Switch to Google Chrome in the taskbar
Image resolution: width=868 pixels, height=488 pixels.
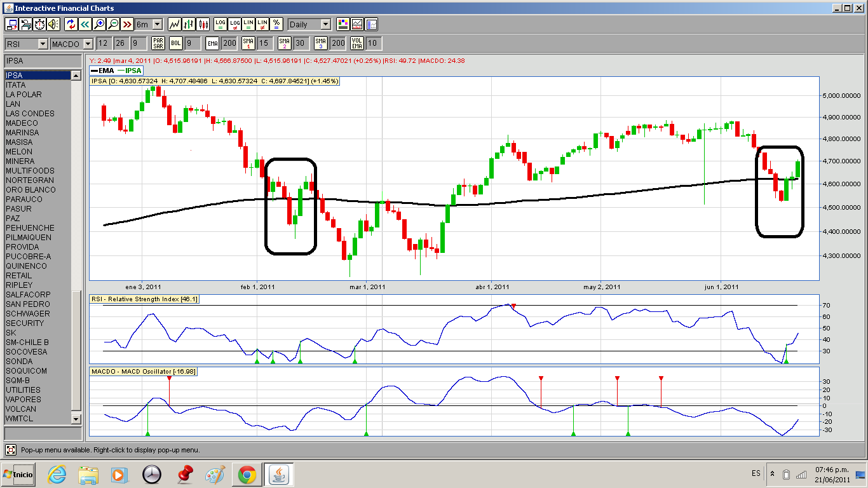tap(247, 474)
